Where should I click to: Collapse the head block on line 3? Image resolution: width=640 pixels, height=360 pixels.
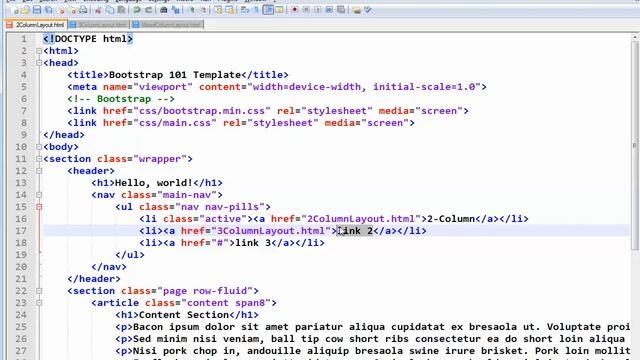point(39,63)
